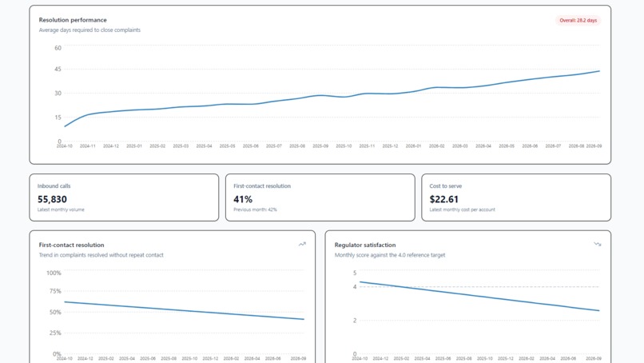Click the 45 tick on Resolution performance y-axis
This screenshot has width=644, height=363.
point(58,69)
